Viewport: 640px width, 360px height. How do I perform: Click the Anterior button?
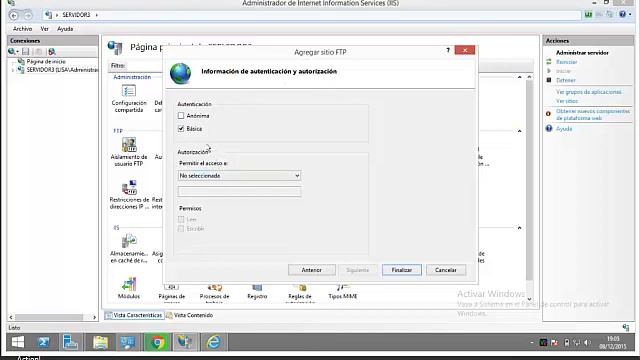(x=311, y=270)
